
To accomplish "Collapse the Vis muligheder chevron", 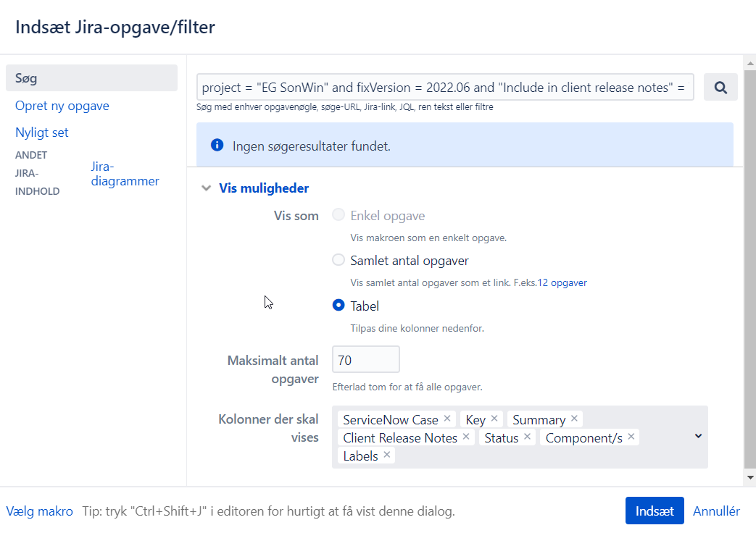I will click(x=207, y=188).
